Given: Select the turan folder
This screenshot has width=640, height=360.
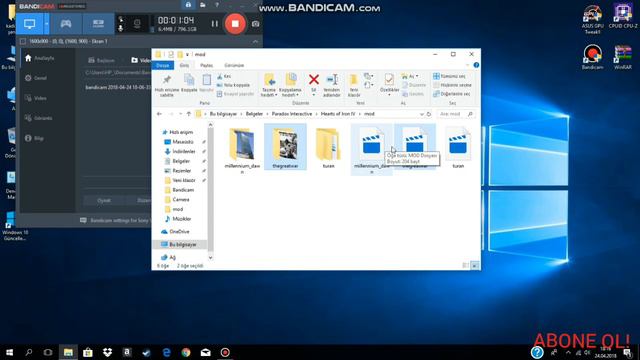Looking at the screenshot, I should coord(329,147).
